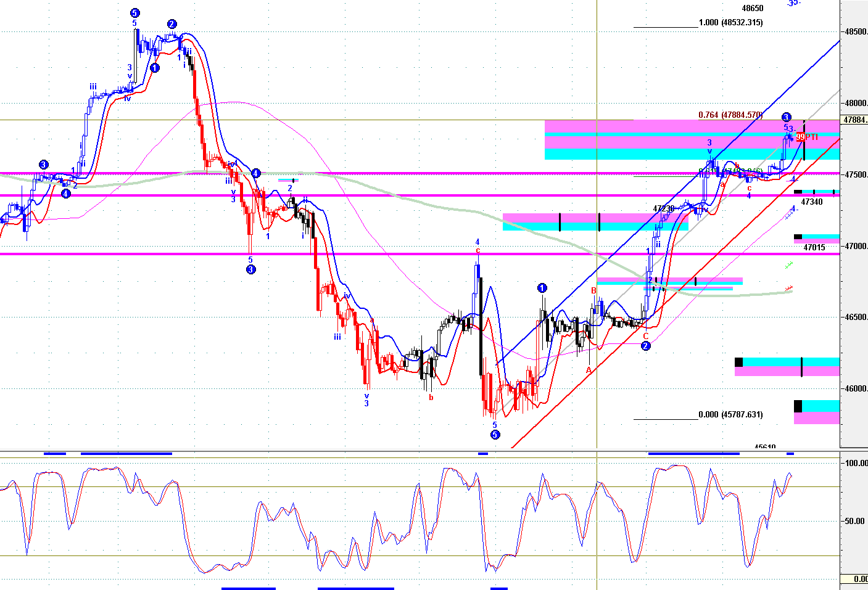The image size is (868, 590).
Task: Click circled wave 2 below red letter C
Action: pos(645,346)
